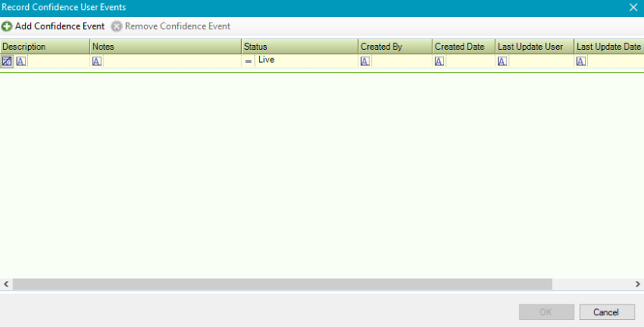Click the clear-filter icon in the filter row

pyautogui.click(x=7, y=61)
